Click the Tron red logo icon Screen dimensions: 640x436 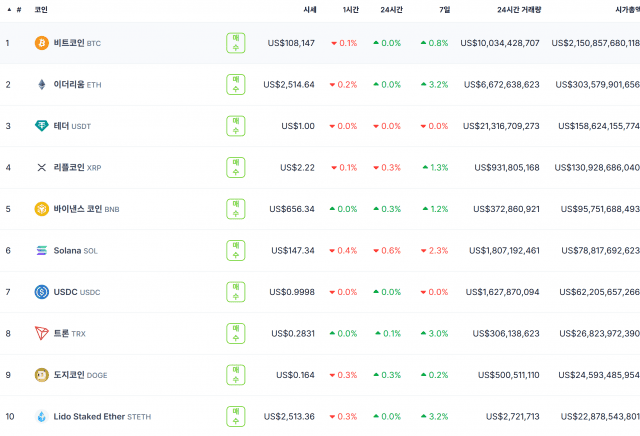pos(42,333)
